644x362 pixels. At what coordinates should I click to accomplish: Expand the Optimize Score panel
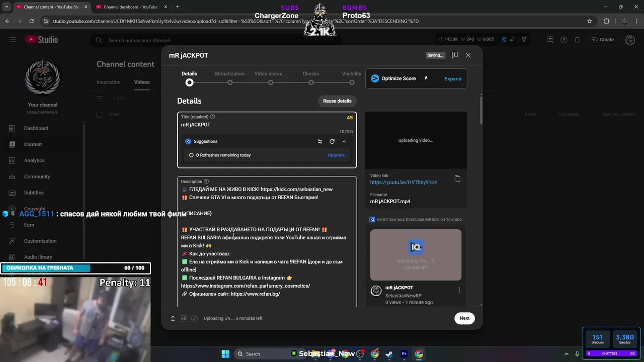pos(453,78)
